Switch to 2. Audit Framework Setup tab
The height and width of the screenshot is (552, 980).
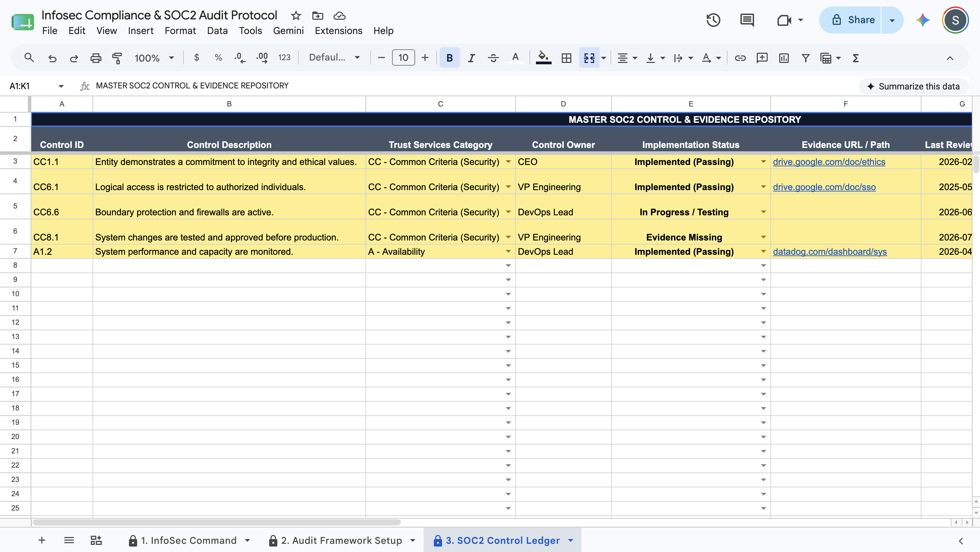[341, 540]
